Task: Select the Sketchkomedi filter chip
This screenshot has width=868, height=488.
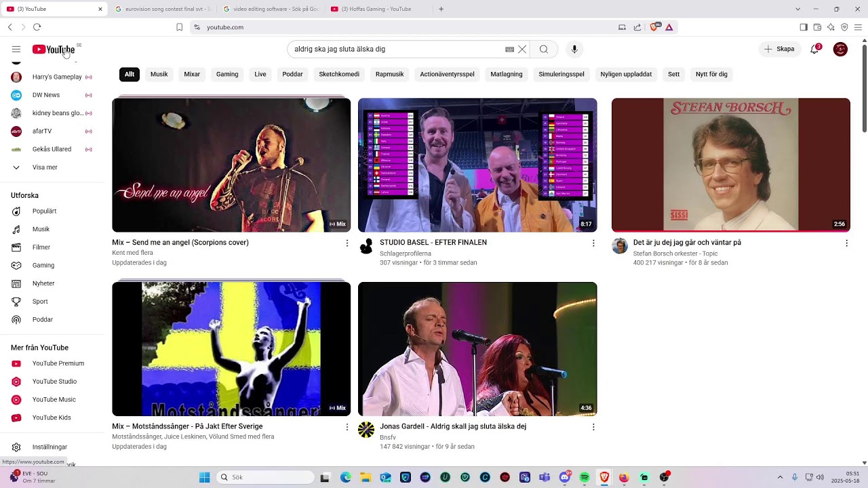Action: (x=339, y=75)
